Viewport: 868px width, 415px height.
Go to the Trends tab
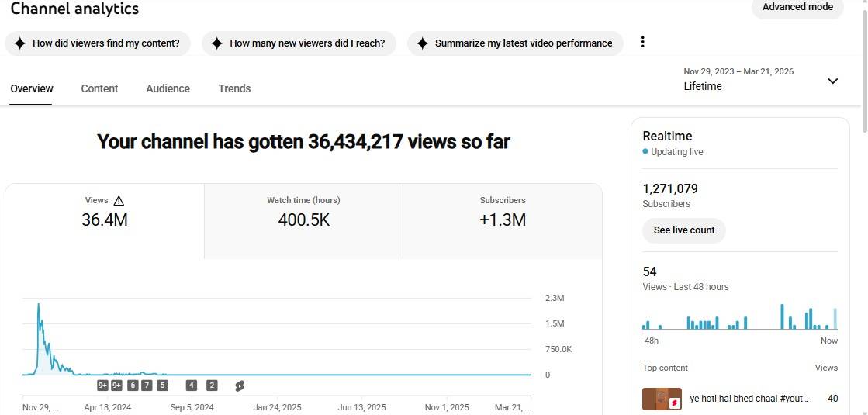(x=234, y=88)
